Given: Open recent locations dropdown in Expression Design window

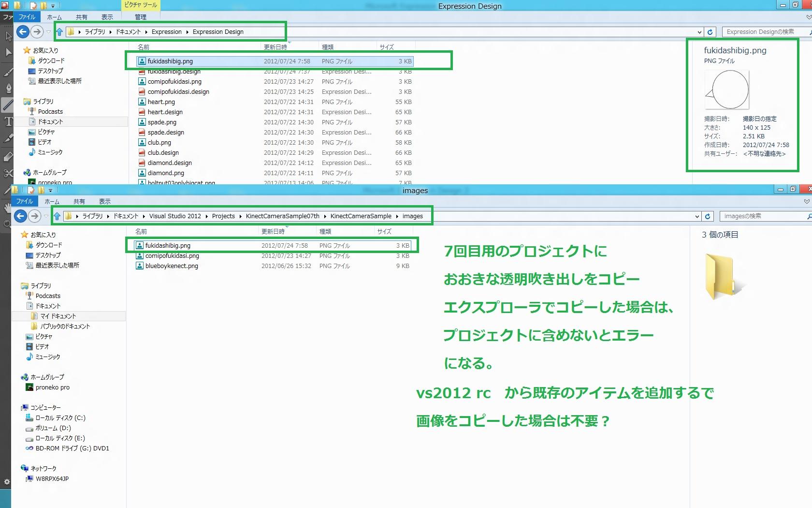Looking at the screenshot, I should click(48, 32).
